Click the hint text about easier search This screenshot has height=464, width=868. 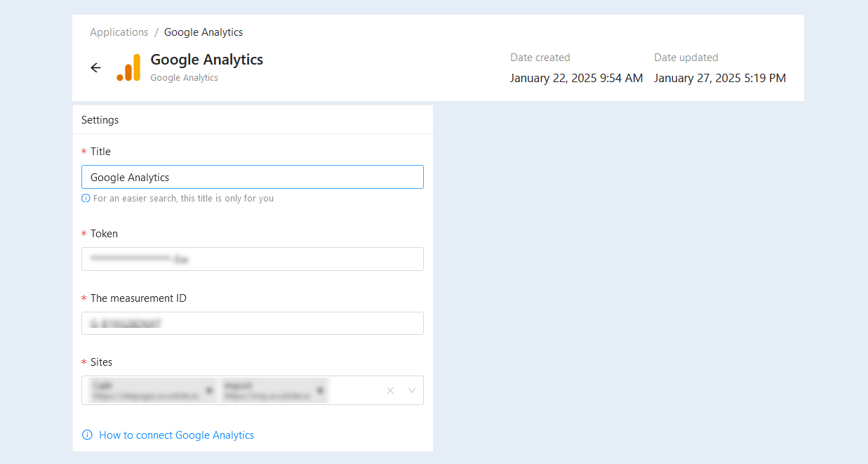[x=184, y=199]
